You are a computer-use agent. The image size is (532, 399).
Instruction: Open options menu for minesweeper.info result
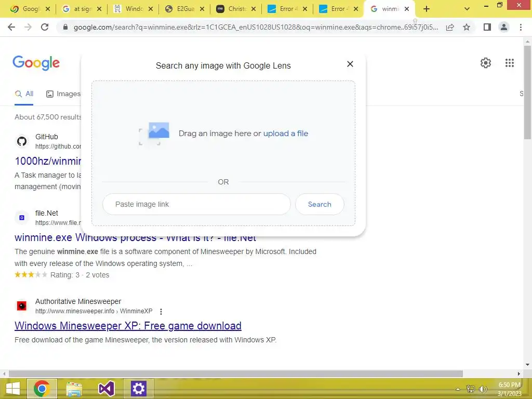click(161, 312)
